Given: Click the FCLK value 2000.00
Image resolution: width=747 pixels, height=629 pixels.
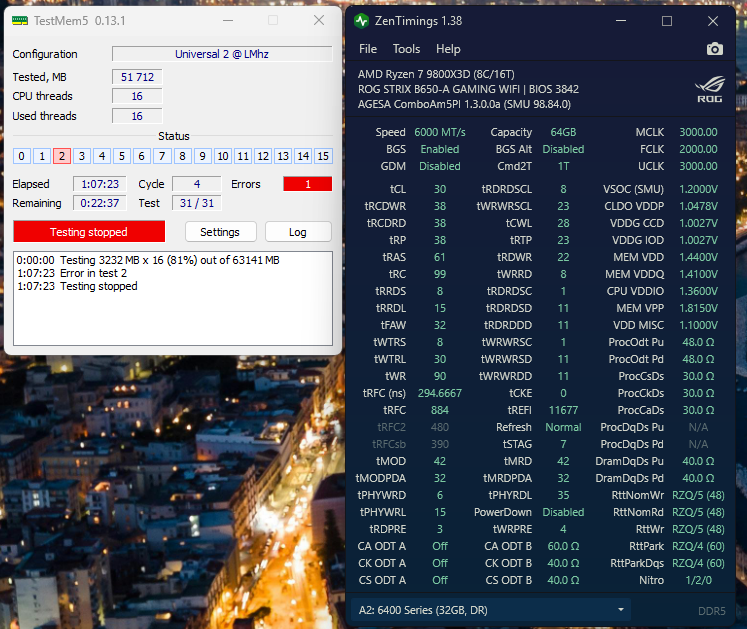Looking at the screenshot, I should click(698, 149).
